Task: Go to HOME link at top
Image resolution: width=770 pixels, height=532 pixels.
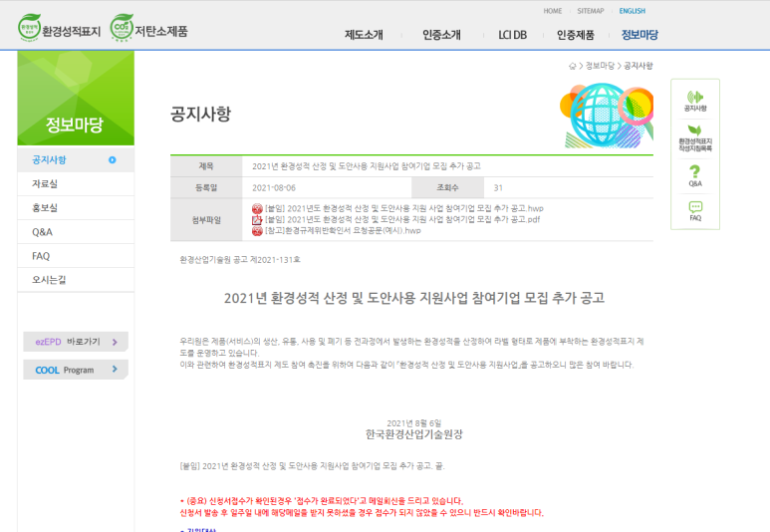Action: (x=553, y=11)
